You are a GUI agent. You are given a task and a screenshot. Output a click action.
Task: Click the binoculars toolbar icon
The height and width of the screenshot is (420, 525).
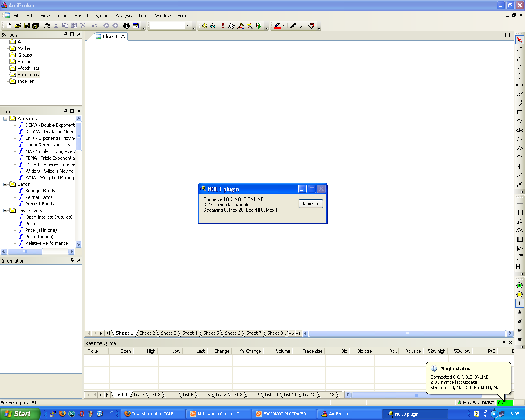[214, 25]
